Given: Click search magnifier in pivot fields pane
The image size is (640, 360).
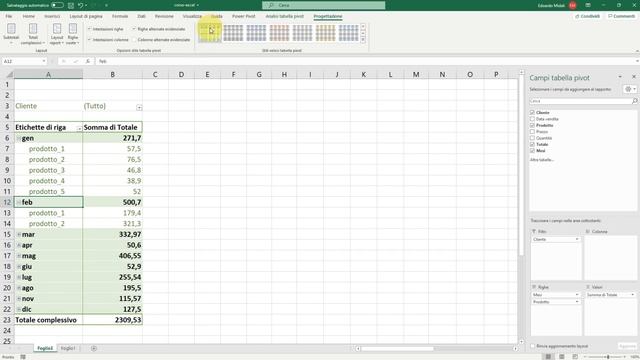Looking at the screenshot, I should point(634,101).
